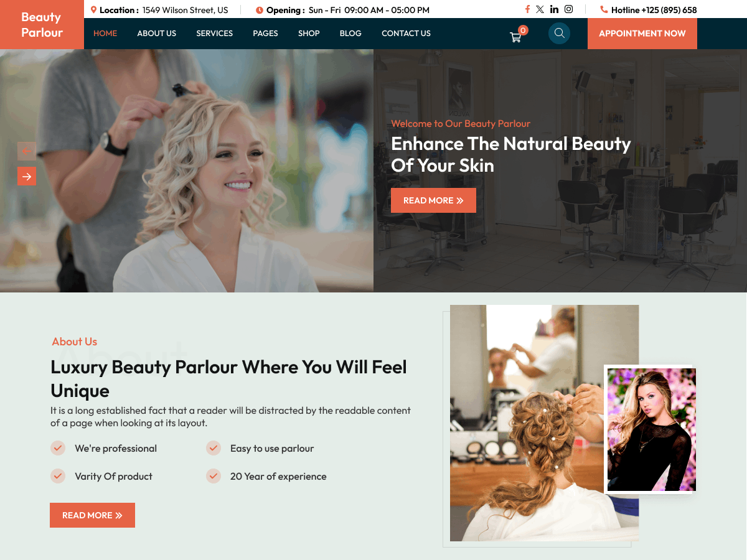747x560 pixels.
Task: Select the Shop menu item
Action: point(309,34)
